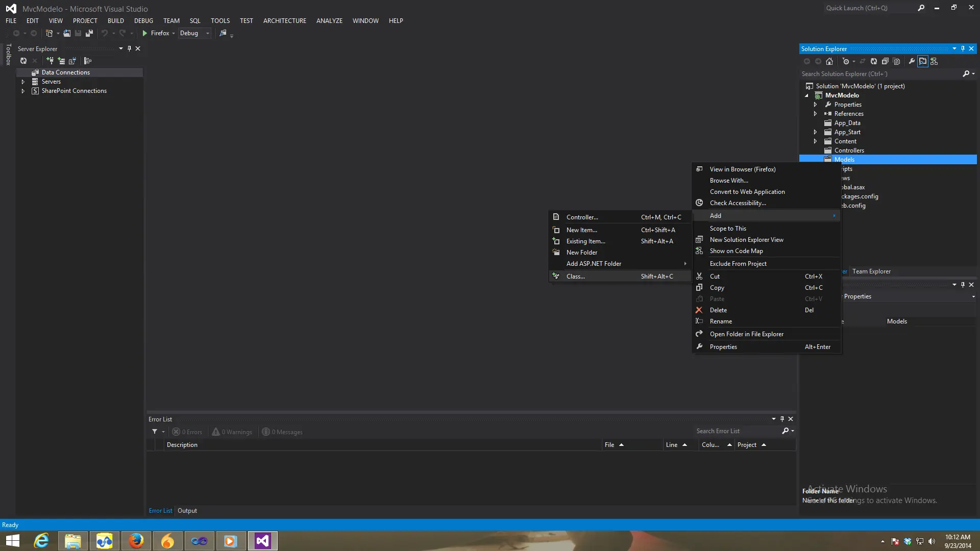Click the Quick Launch input box

(x=869, y=8)
